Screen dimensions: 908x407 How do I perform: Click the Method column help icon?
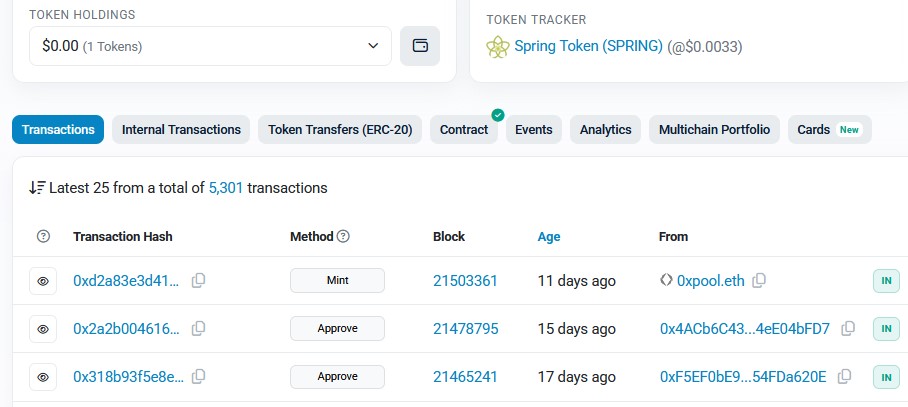[343, 237]
